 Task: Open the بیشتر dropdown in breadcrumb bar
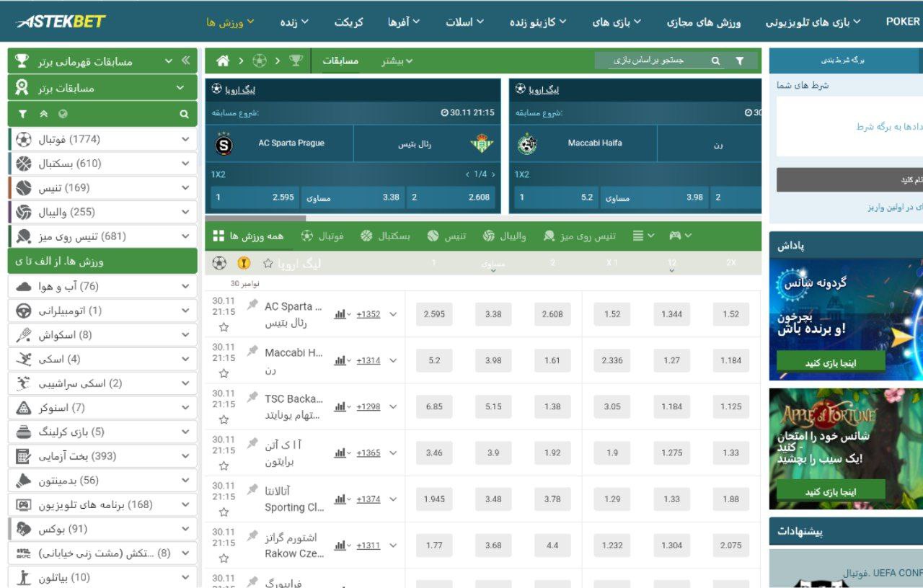point(397,61)
